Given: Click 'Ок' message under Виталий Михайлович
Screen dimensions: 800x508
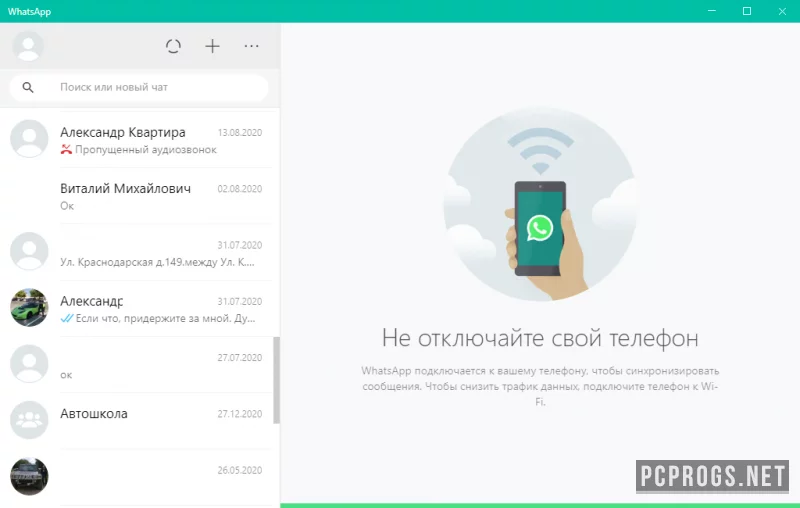Looking at the screenshot, I should (67, 206).
